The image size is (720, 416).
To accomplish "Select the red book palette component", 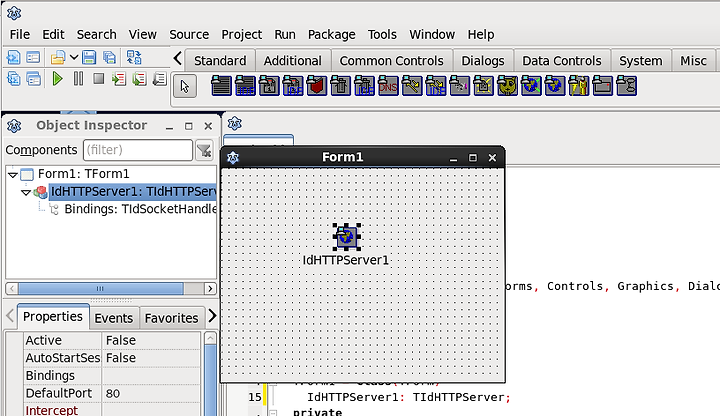I will click(317, 86).
